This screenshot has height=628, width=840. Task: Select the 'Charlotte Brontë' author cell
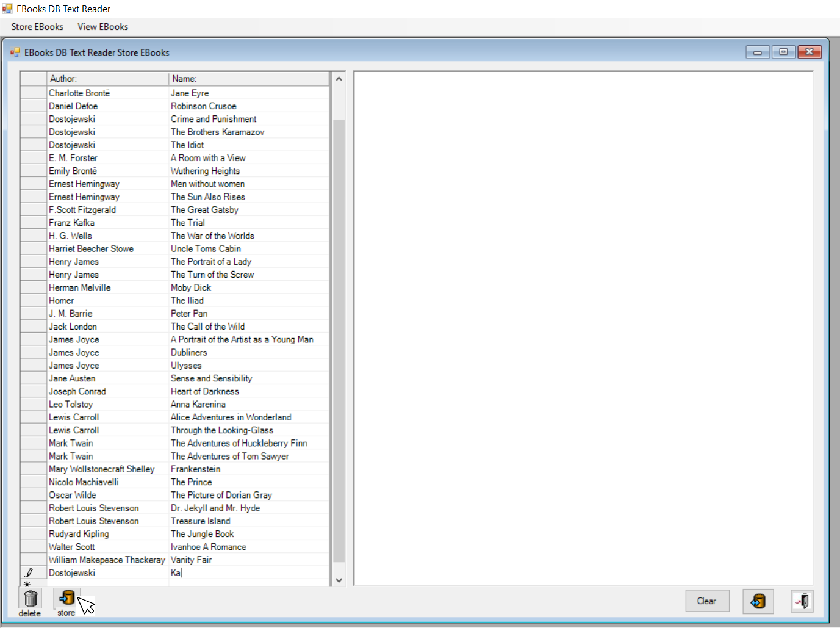coord(108,93)
